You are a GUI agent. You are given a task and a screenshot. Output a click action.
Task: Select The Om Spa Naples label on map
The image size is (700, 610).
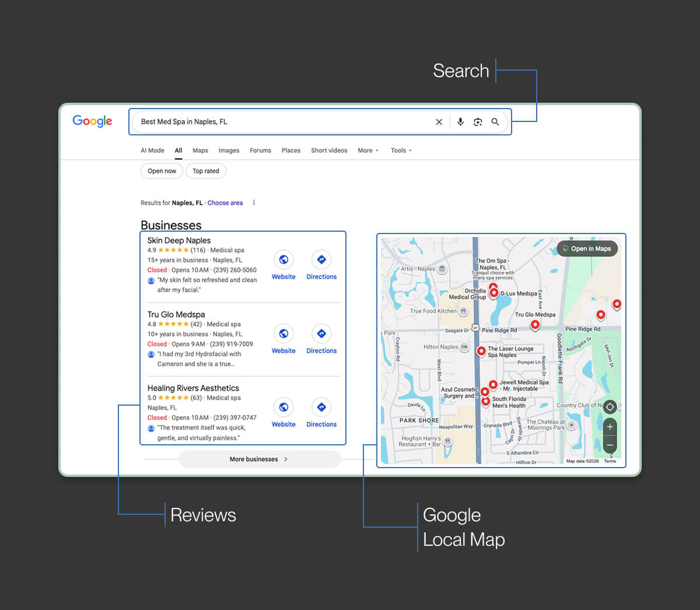click(492, 264)
